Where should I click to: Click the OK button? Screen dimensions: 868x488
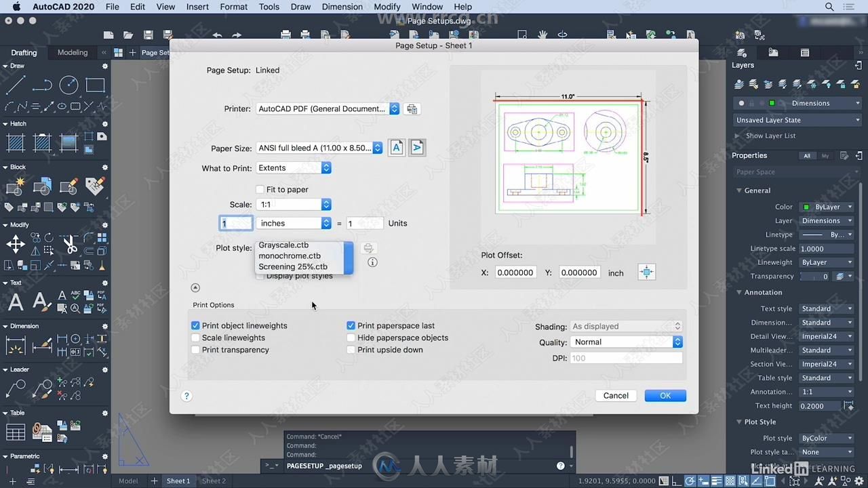(x=665, y=396)
